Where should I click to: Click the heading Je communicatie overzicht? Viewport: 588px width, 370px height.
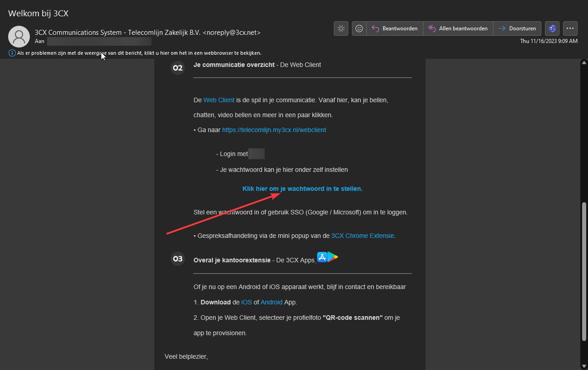click(x=234, y=65)
